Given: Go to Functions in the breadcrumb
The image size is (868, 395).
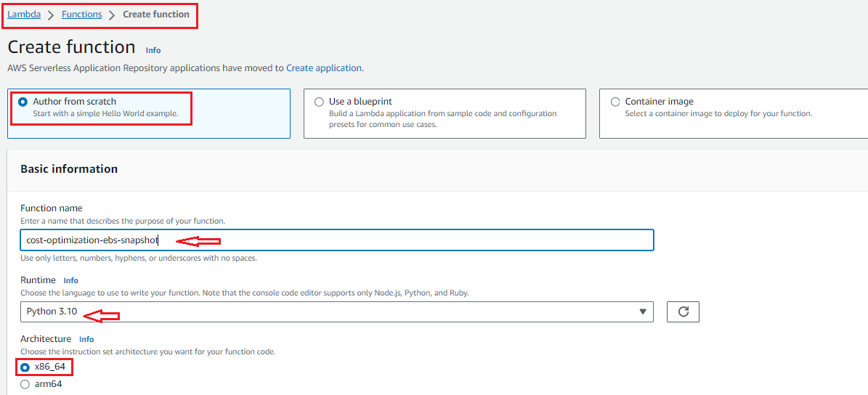Looking at the screenshot, I should [82, 15].
